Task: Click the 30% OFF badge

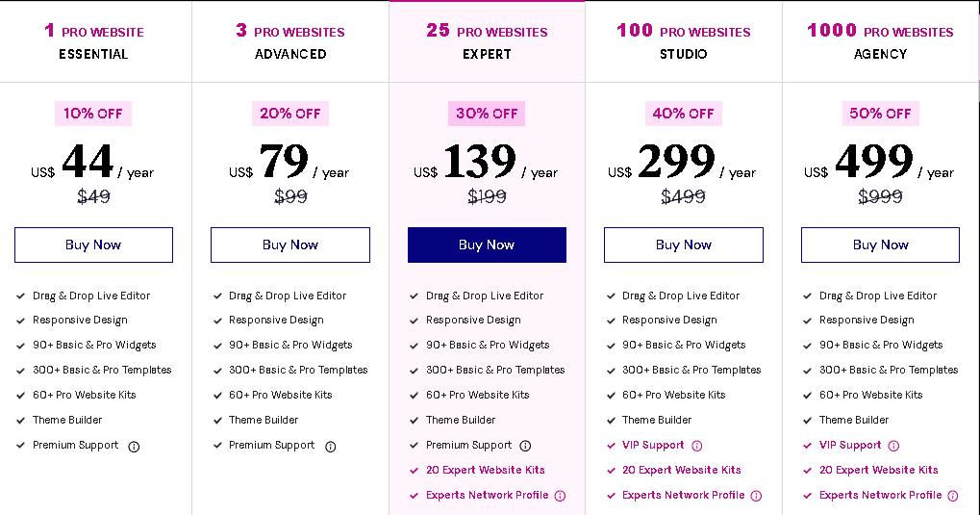Action: [487, 114]
